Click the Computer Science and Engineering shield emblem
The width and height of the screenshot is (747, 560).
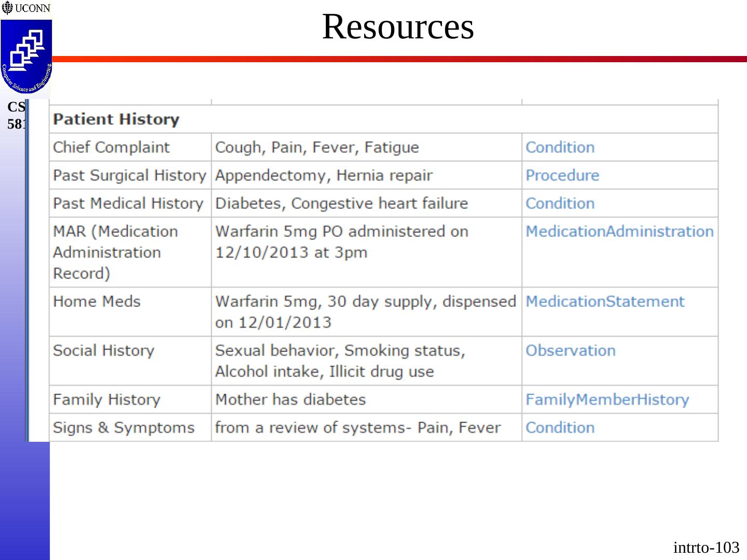coord(26,57)
